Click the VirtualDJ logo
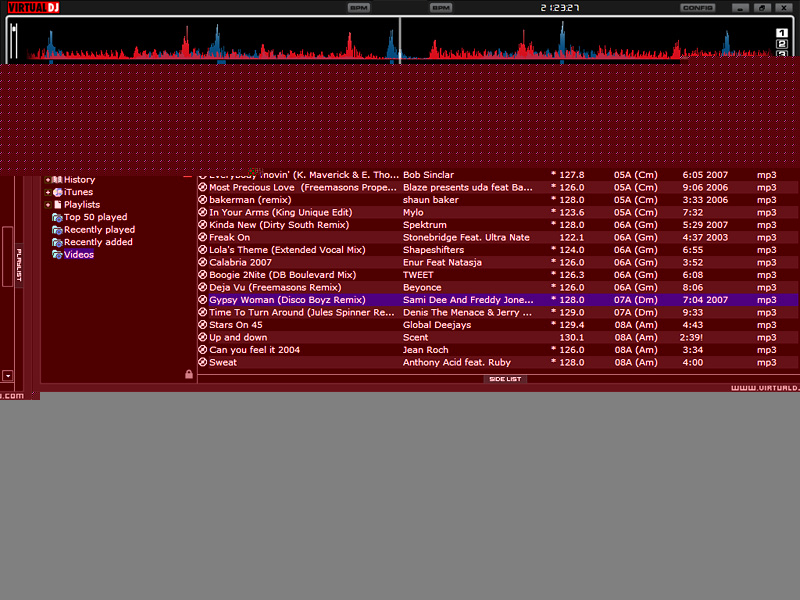Screen dimensions: 800x600 33,7
